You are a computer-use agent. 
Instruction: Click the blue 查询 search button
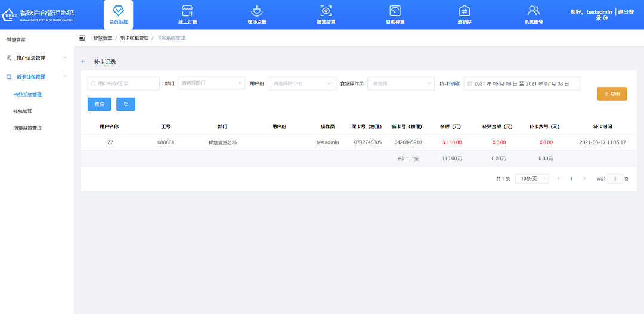tap(99, 104)
